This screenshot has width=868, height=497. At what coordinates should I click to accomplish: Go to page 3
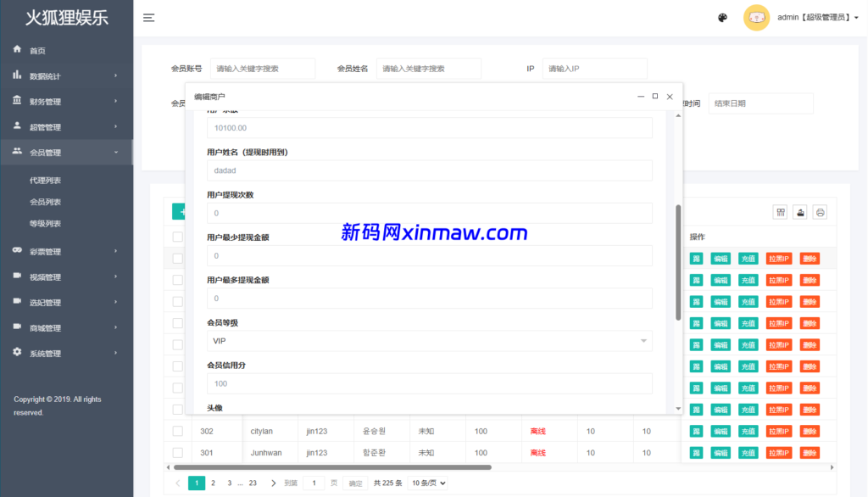pos(229,483)
